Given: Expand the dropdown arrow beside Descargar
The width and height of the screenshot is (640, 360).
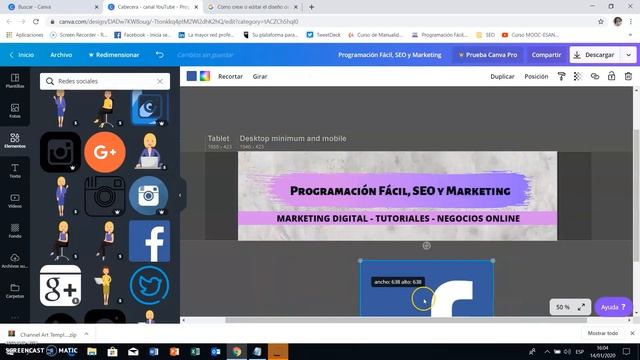Looking at the screenshot, I should 629,55.
